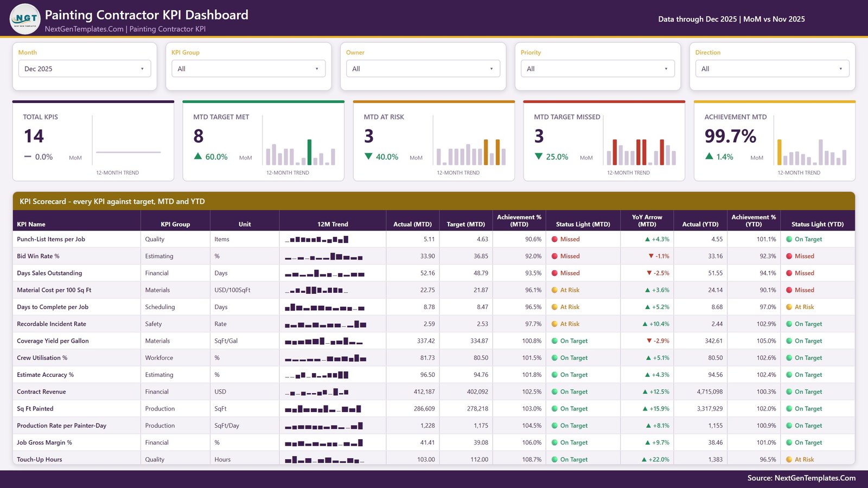Viewport: 868px width, 488px height.
Task: Click red Missed status light for Punch-List Items
Action: point(555,239)
